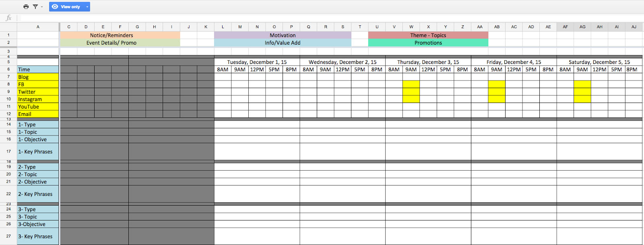Click the Promotions legend cell

(x=428, y=43)
